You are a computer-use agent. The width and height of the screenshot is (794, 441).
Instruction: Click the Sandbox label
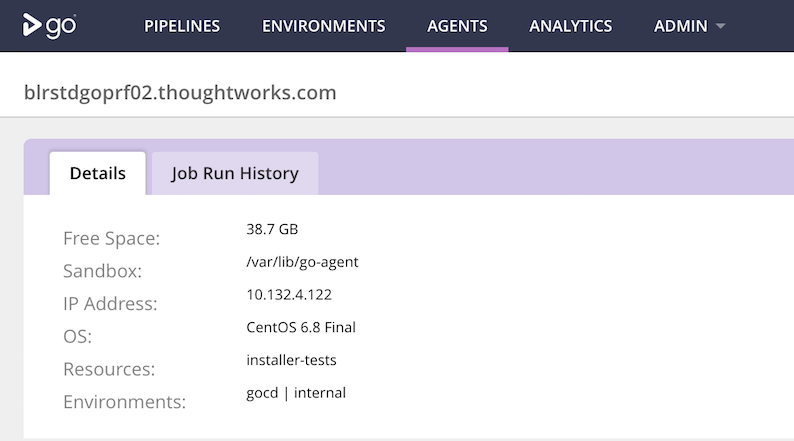[102, 271]
